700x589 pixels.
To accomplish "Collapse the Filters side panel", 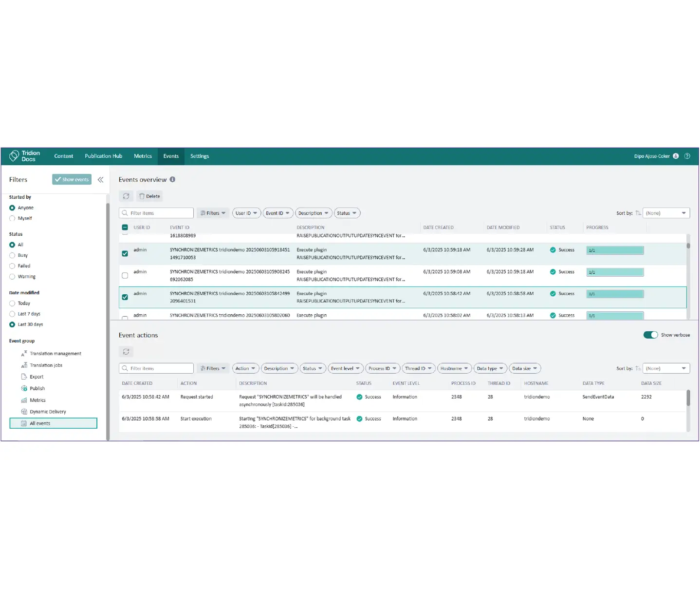I will 100,180.
